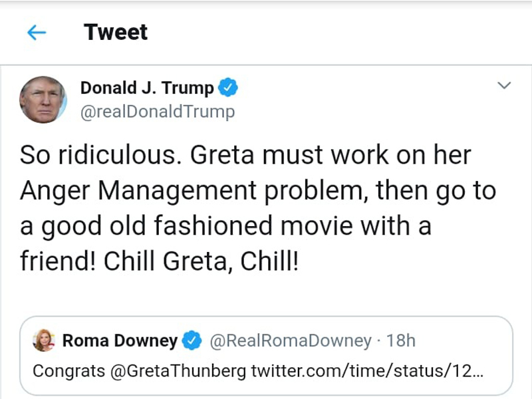Image resolution: width=532 pixels, height=399 pixels.
Task: Click the verified icon beside Trump's name
Action: click(x=229, y=87)
